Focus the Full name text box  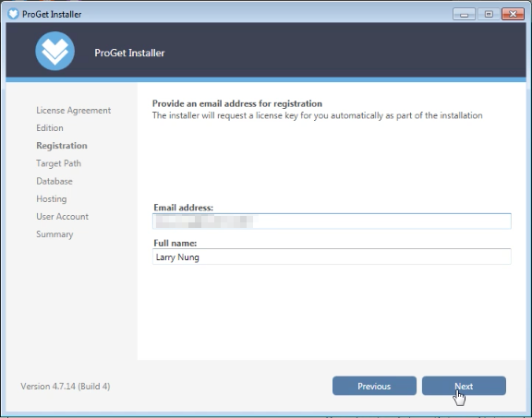[x=332, y=257]
